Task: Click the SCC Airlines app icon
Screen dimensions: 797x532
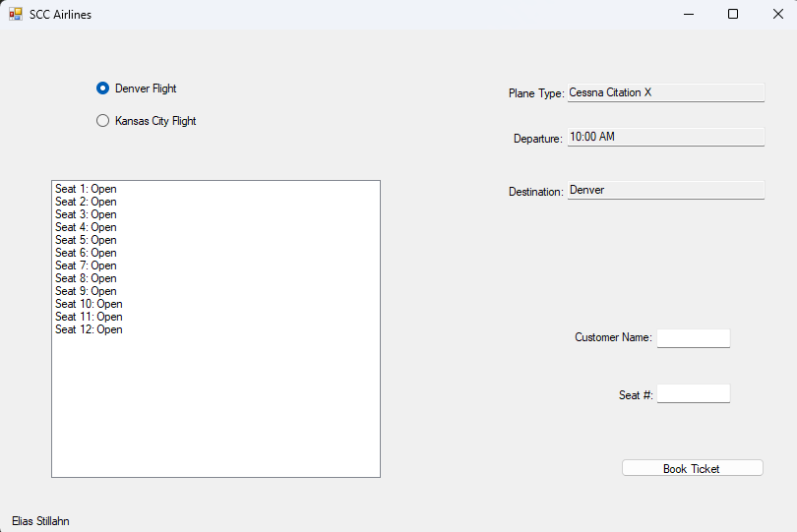Action: [16, 15]
